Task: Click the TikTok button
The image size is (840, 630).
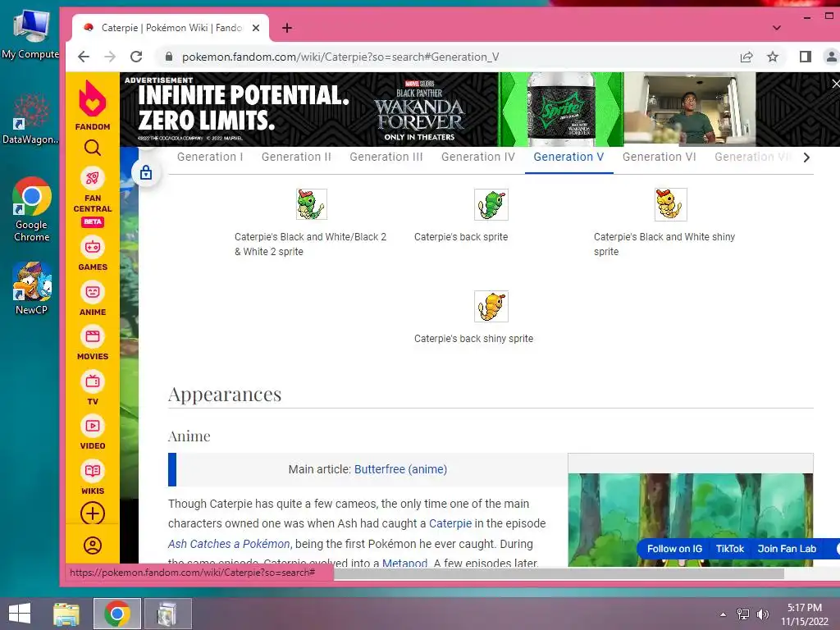Action: (729, 549)
